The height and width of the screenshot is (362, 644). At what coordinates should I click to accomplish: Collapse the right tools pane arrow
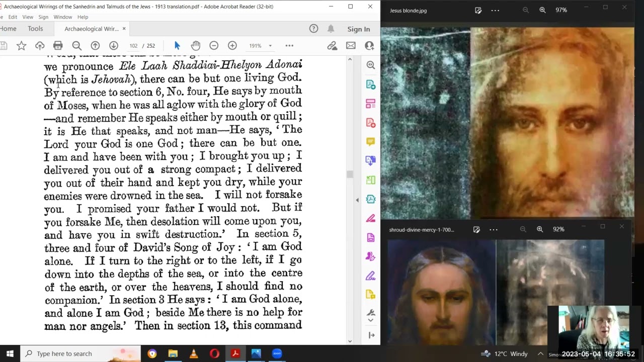click(x=371, y=335)
